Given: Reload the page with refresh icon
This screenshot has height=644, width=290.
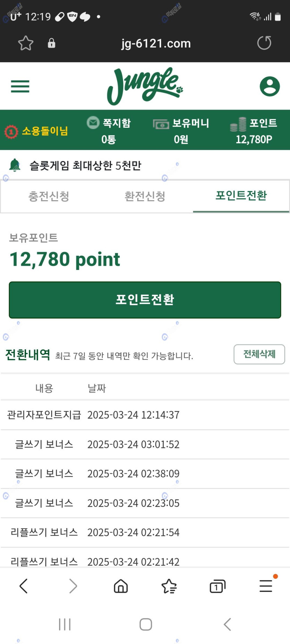Looking at the screenshot, I should 264,43.
